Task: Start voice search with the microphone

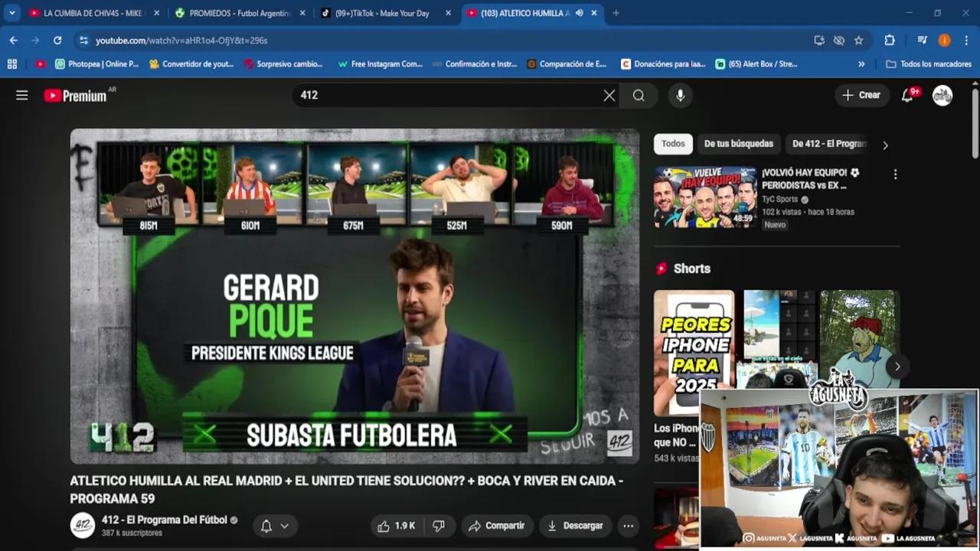Action: (x=680, y=95)
